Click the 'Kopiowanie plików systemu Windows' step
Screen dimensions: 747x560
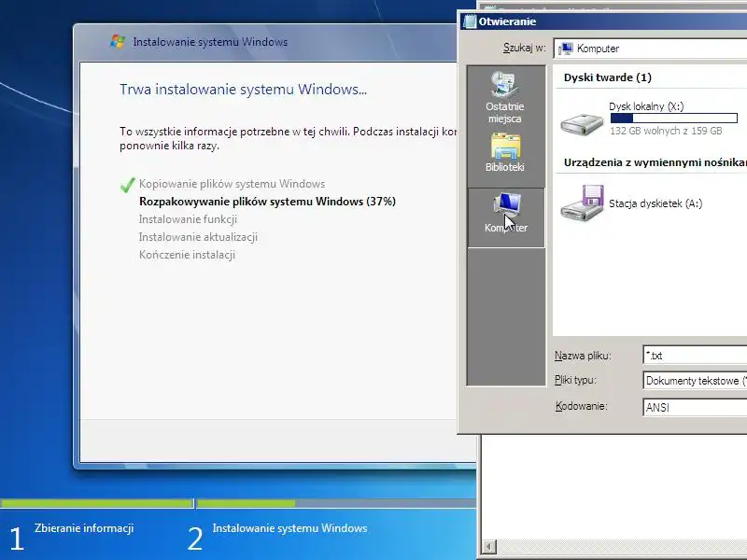[x=232, y=184]
